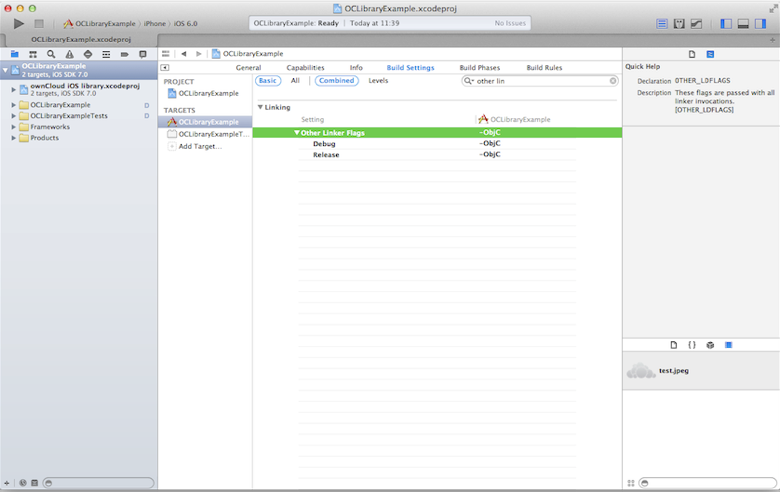Click the Run (play) button
This screenshot has height=492, width=780.
point(18,23)
